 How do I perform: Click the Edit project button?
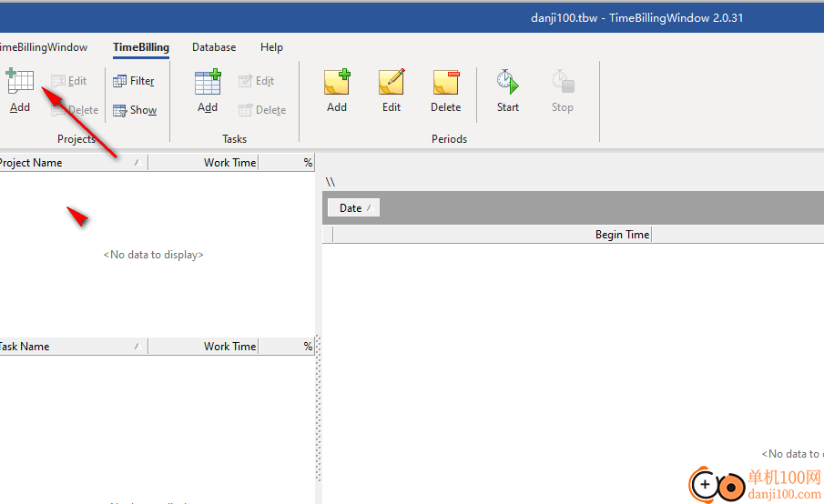[x=69, y=81]
